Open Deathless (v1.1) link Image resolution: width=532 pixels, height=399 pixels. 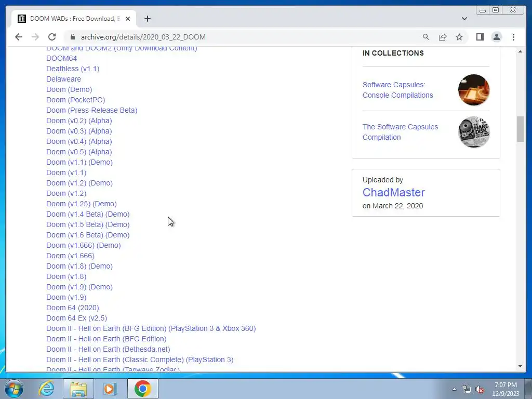(x=73, y=69)
